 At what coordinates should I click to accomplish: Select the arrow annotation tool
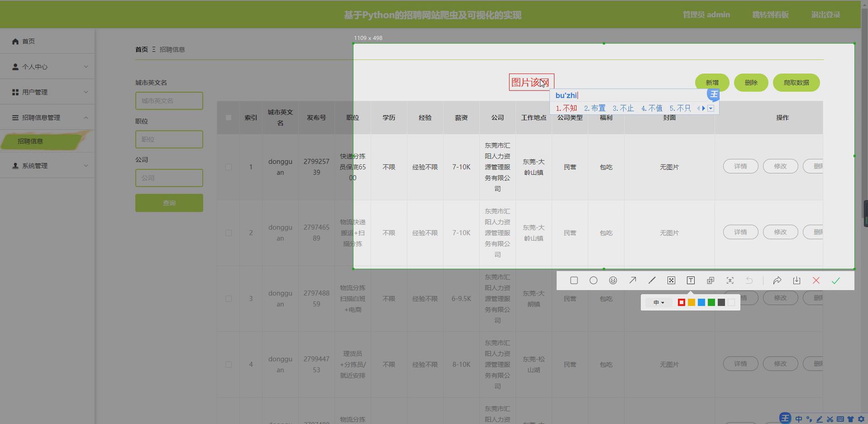pyautogui.click(x=632, y=280)
